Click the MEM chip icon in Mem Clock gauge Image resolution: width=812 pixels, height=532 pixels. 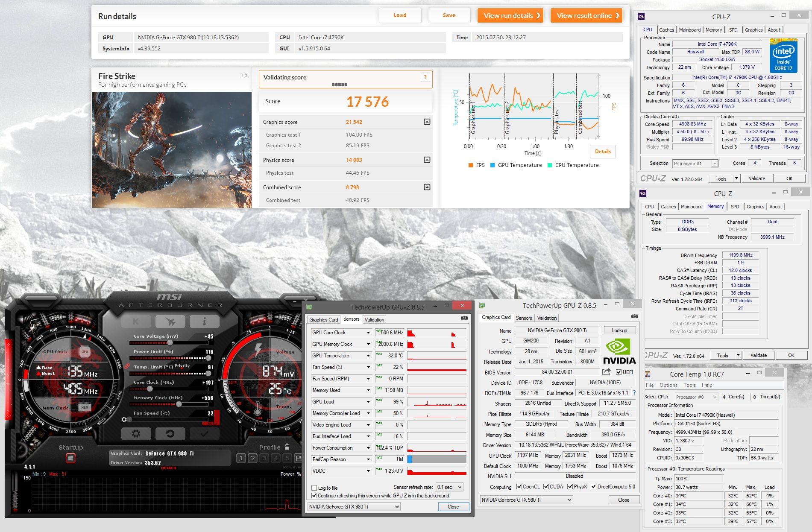click(85, 407)
